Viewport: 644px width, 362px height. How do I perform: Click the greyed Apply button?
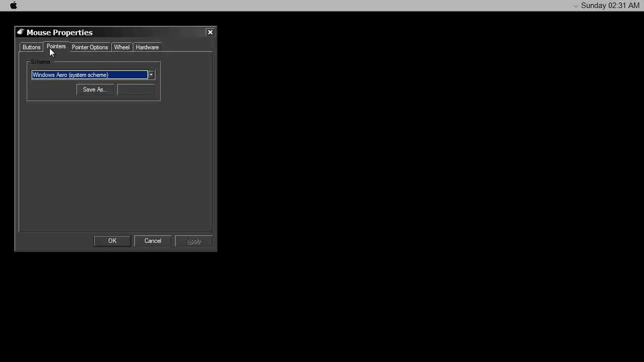click(x=194, y=241)
